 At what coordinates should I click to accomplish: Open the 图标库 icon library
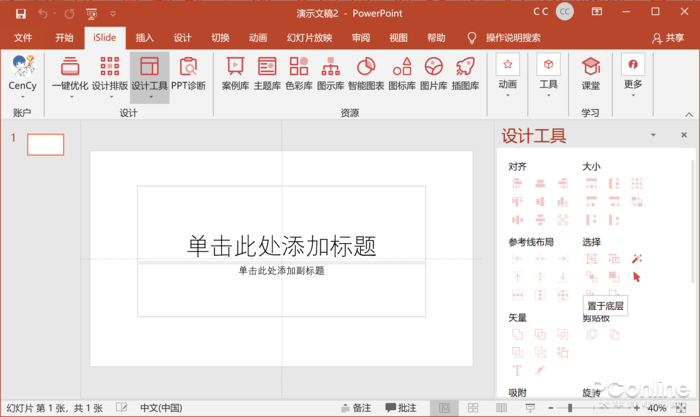(x=402, y=73)
